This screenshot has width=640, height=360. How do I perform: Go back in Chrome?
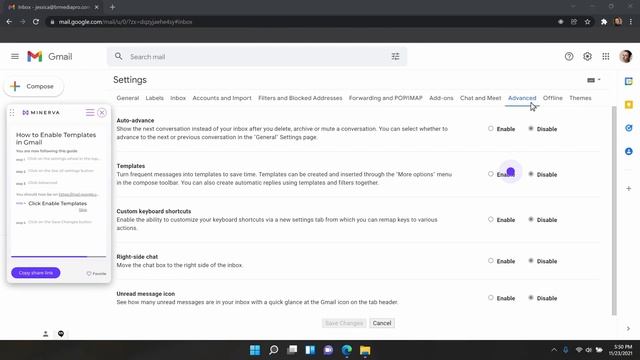(x=9, y=22)
